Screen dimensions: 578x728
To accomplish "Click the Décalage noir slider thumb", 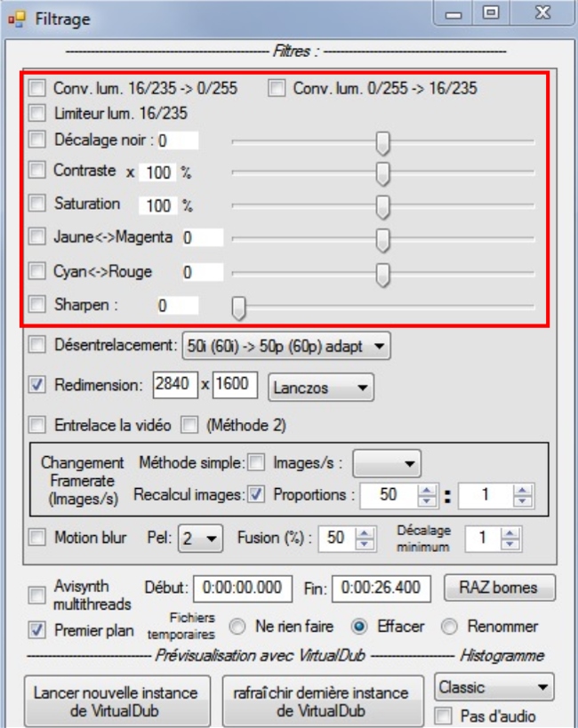I will (383, 143).
